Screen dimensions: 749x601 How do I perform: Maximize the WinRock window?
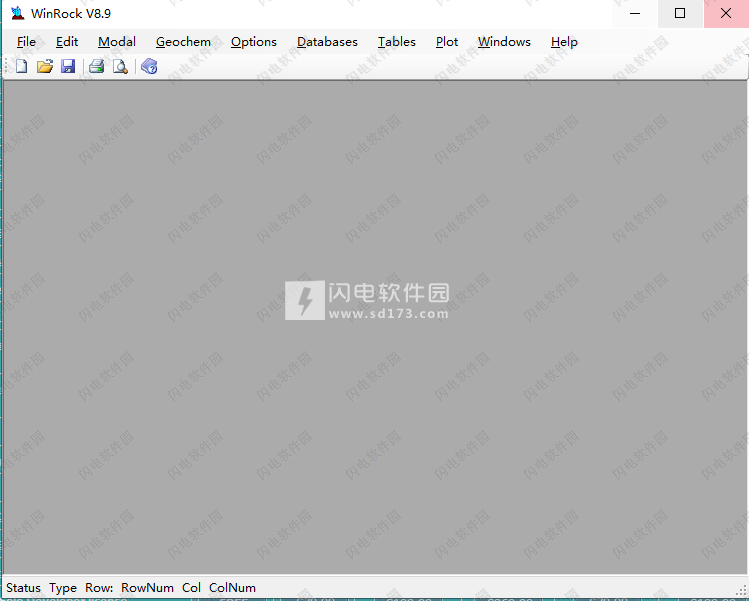pos(680,13)
